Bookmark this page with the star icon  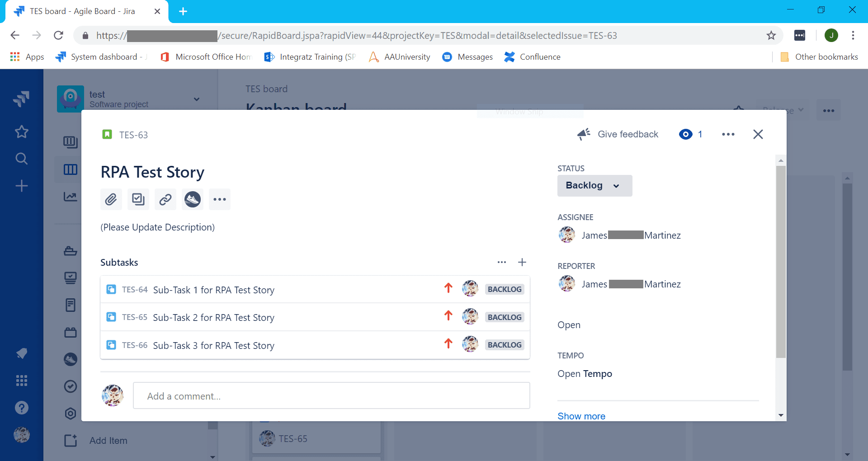pos(771,35)
